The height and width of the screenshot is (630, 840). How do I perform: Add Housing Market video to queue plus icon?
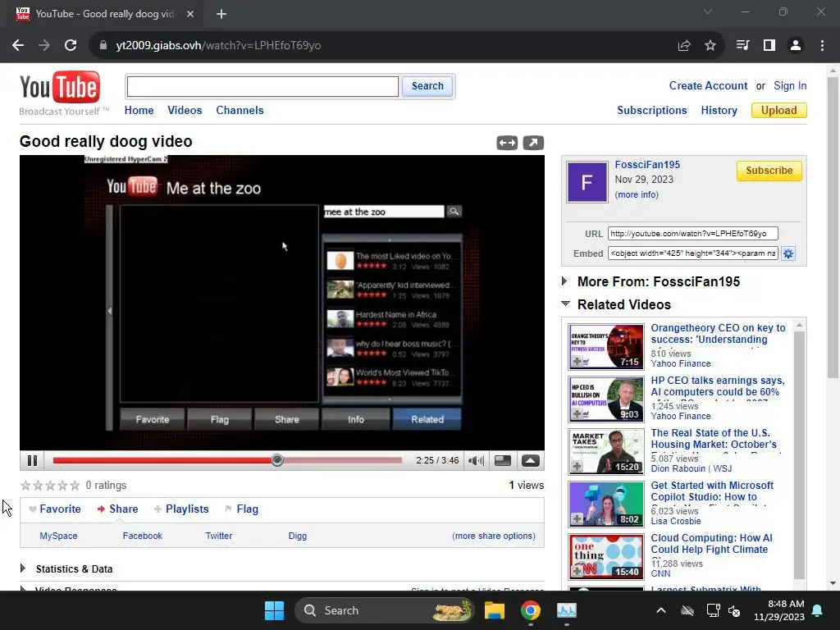click(x=577, y=467)
